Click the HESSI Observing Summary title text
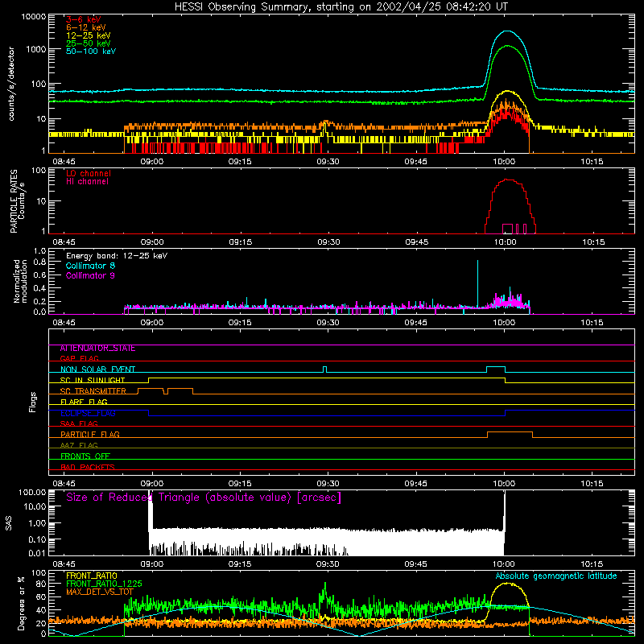The width and height of the screenshot is (644, 644). (341, 7)
